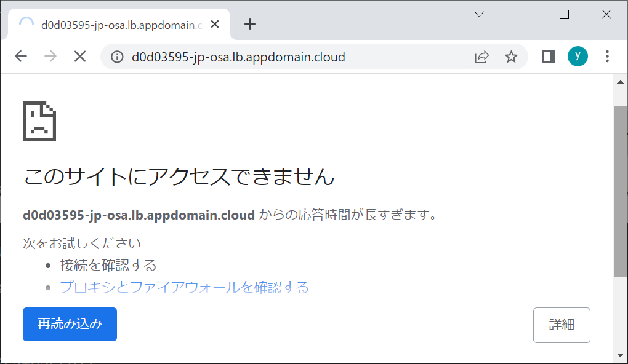This screenshot has height=364, width=628.
Task: Bookmark this tab with the star icon
Action: click(511, 57)
